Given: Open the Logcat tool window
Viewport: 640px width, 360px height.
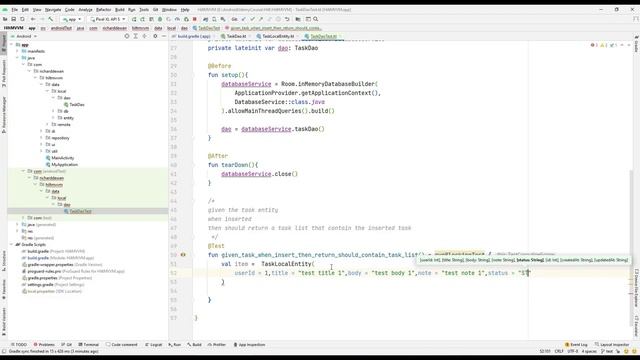Looking at the screenshot, I should [153, 345].
